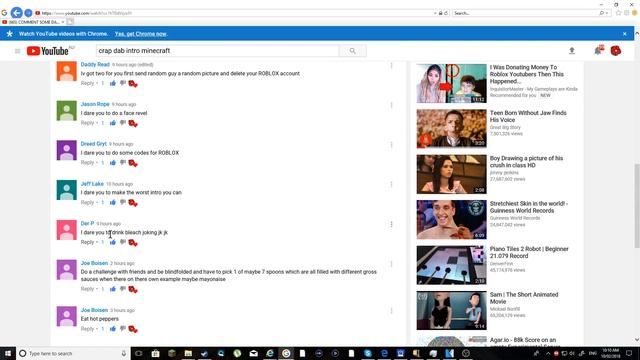640x360 pixels.
Task: Open options for Joe Boisen's spoons comment
Action: pos(391,264)
